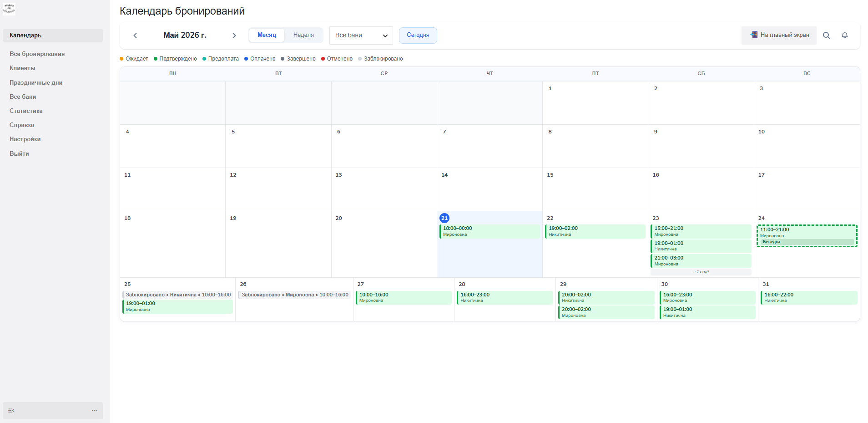Image resolution: width=868 pixels, height=423 pixels.
Task: Switch to 'Неделя' view
Action: pos(303,35)
